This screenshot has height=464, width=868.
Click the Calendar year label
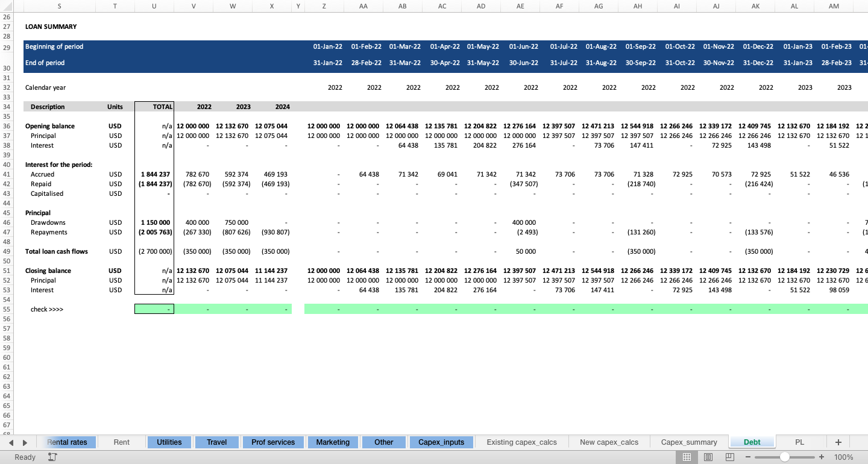(x=45, y=87)
